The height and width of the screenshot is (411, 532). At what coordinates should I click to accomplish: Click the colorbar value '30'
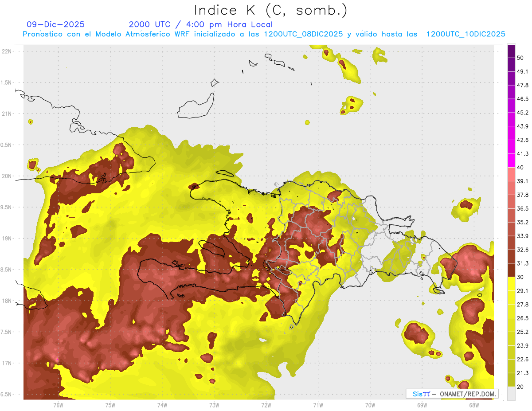coord(520,277)
